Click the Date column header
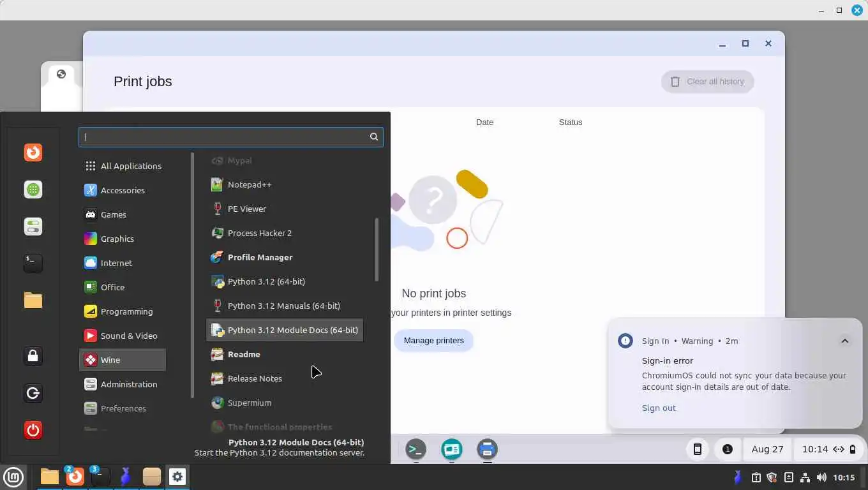The height and width of the screenshot is (490, 868). coord(484,122)
